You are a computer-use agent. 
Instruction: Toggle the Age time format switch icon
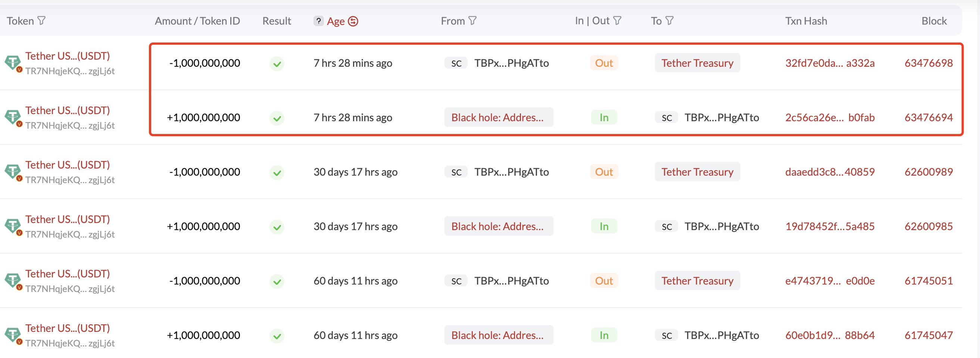point(353,21)
